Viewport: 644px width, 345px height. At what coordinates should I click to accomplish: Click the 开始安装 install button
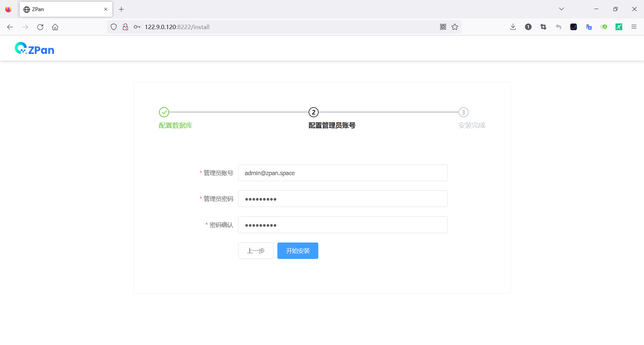coord(298,251)
